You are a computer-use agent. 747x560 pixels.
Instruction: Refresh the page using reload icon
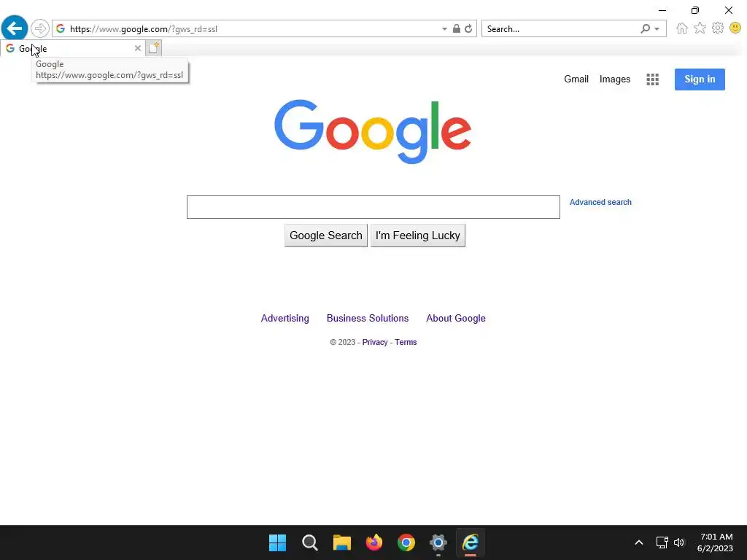tap(469, 29)
